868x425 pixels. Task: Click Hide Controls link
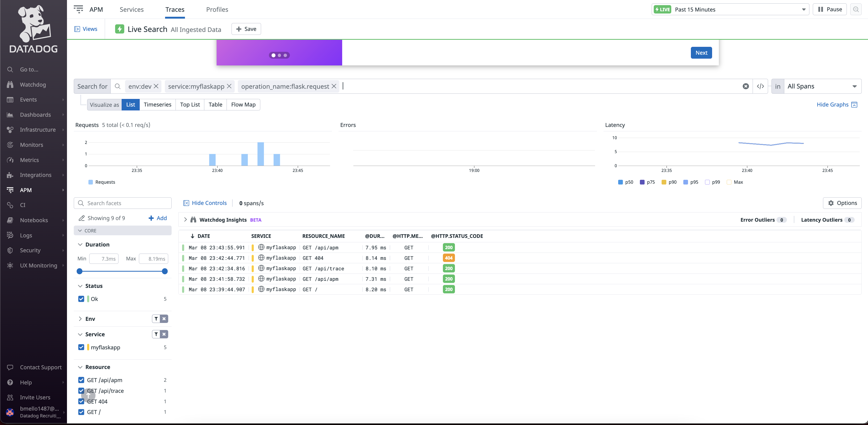click(x=205, y=203)
